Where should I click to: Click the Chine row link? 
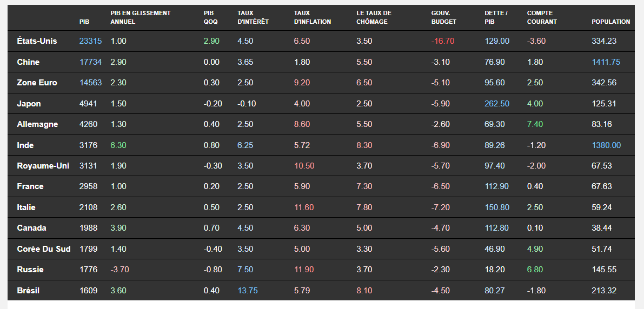28,62
